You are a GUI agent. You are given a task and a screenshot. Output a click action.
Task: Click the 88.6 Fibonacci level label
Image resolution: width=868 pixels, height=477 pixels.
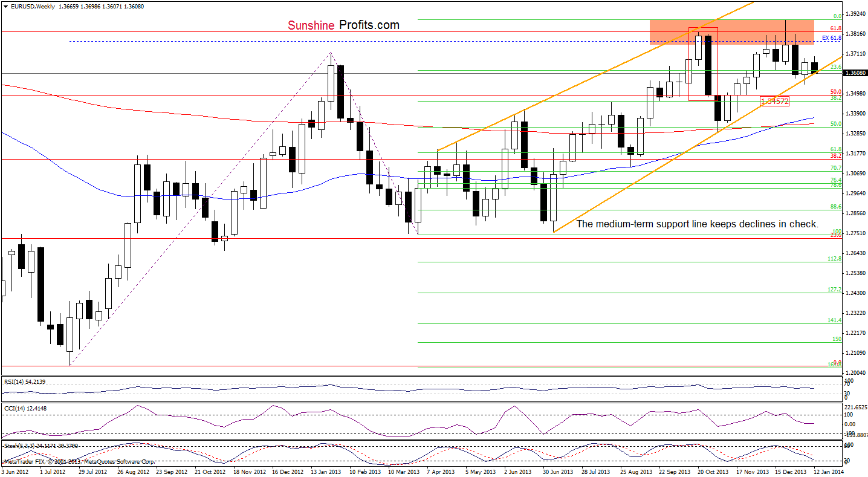(837, 206)
